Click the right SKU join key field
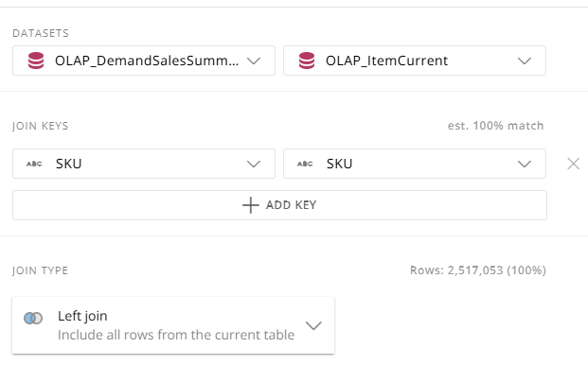This screenshot has height=365, width=588. coord(415,164)
